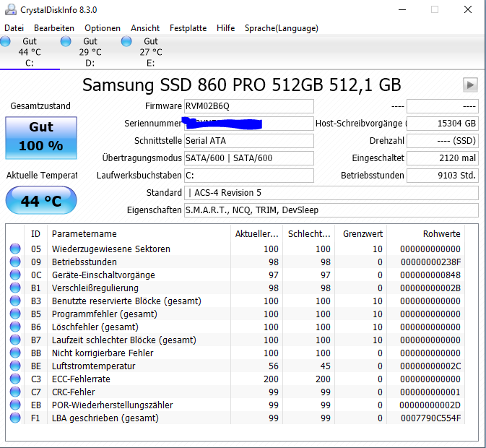The image size is (486, 448).
Task: Open the Bearbeiten menu
Action: (x=54, y=28)
